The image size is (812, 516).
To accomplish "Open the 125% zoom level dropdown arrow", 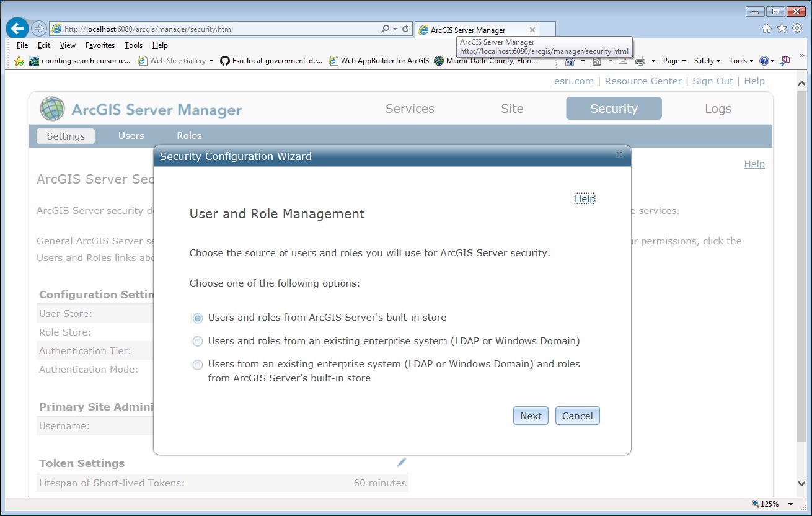I will tap(790, 504).
